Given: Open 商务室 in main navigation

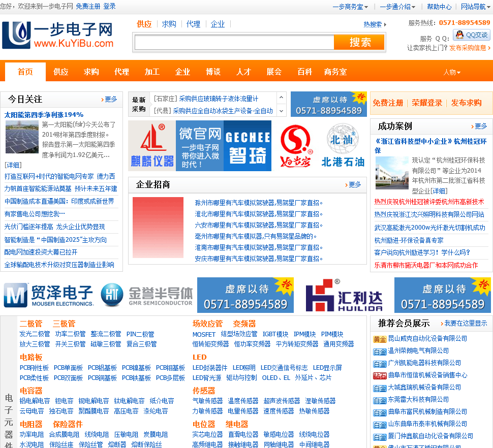Looking at the screenshot, I should 335,72.
